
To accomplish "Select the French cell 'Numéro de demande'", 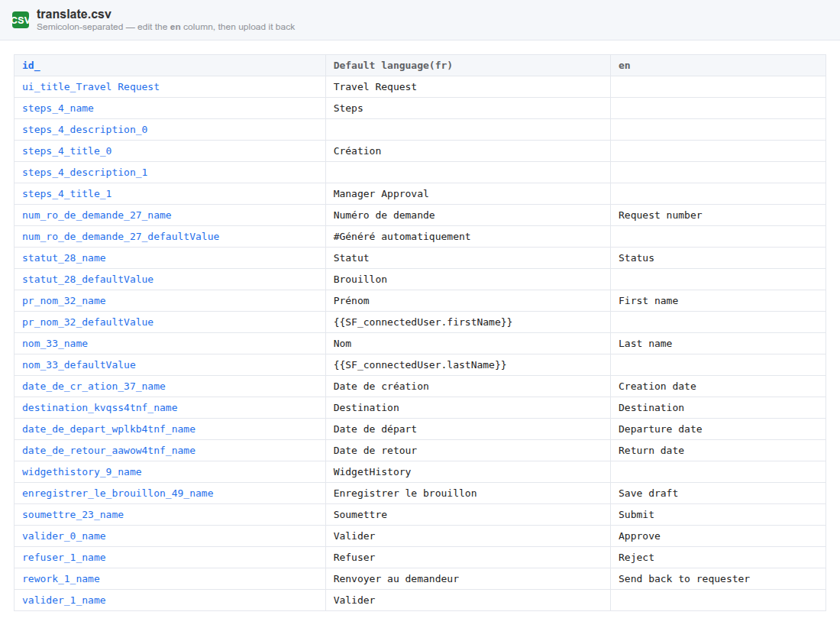I will 467,215.
